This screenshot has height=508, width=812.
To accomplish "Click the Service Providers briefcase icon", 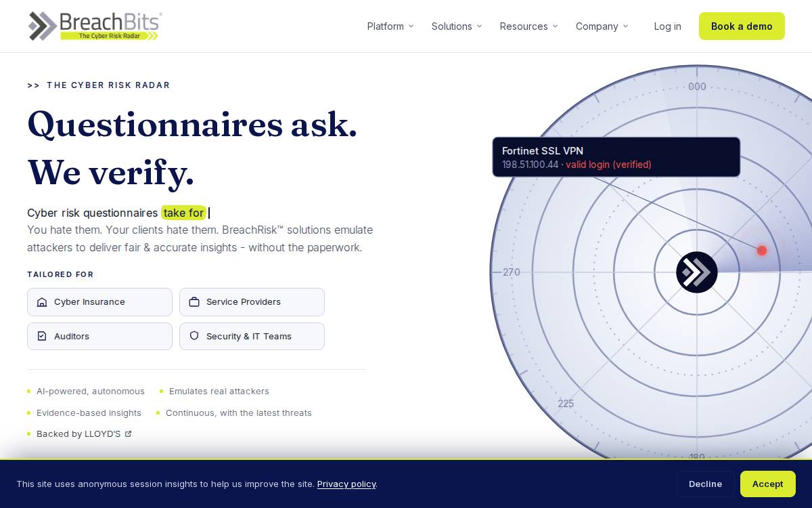I will [x=194, y=302].
